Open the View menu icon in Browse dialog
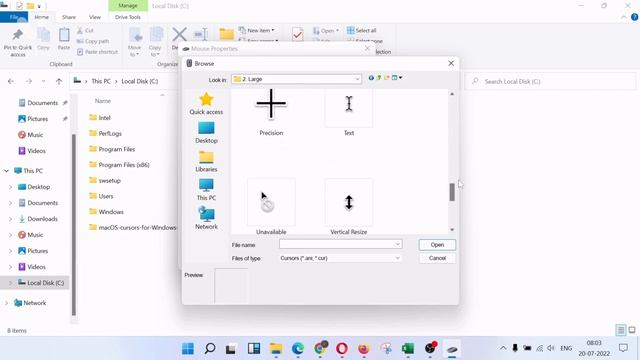This screenshot has width=640, height=360. point(397,78)
